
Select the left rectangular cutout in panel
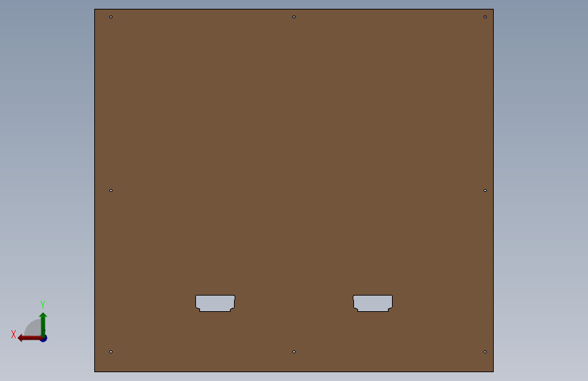[x=215, y=303]
